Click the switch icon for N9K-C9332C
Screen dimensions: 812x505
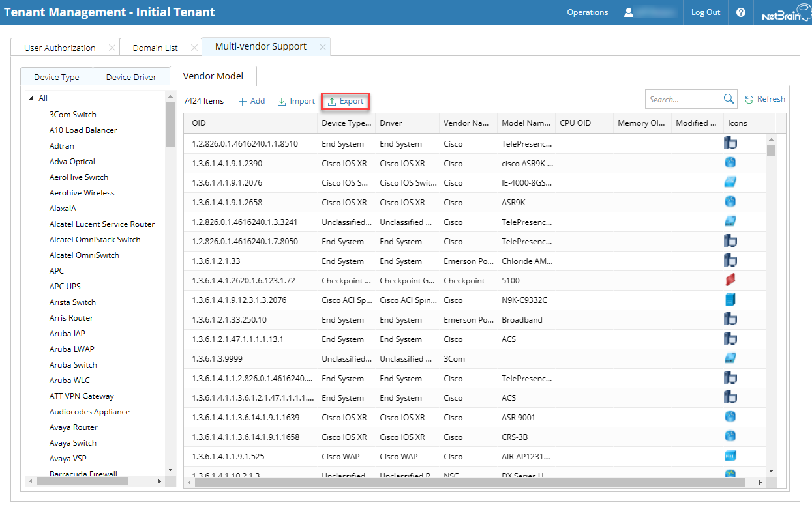[730, 299]
